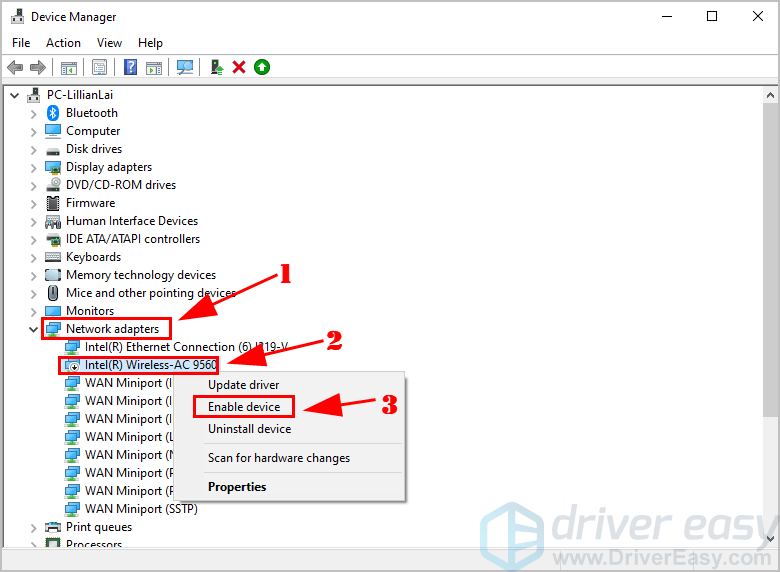Click the green Enable device toolbar icon
Viewport: 780px width, 572px height.
tap(262, 67)
